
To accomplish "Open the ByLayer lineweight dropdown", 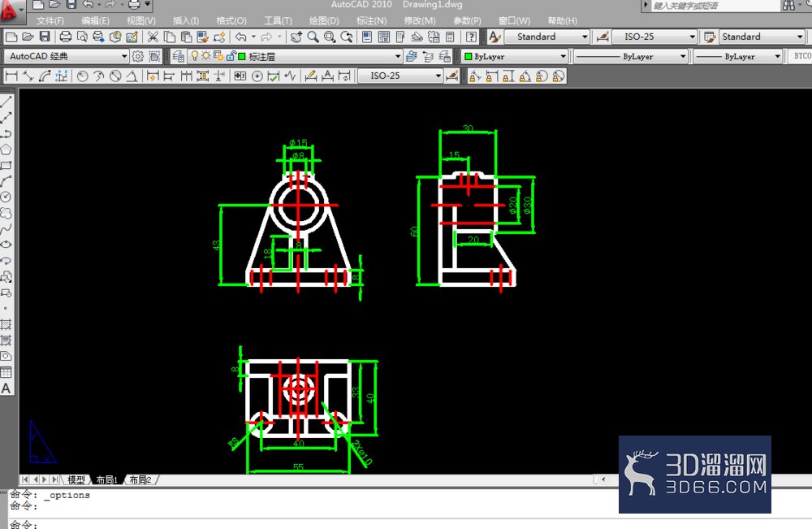I will pos(777,56).
